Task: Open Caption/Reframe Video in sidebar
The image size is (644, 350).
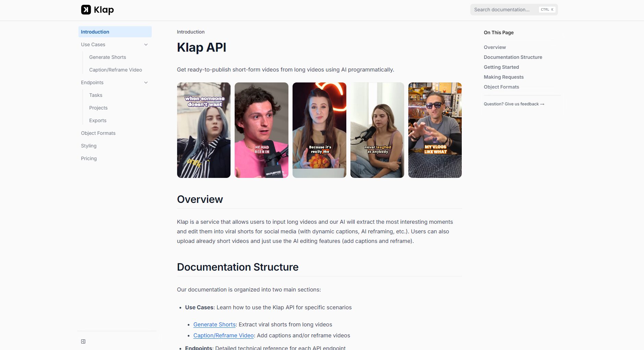Action: click(115, 70)
